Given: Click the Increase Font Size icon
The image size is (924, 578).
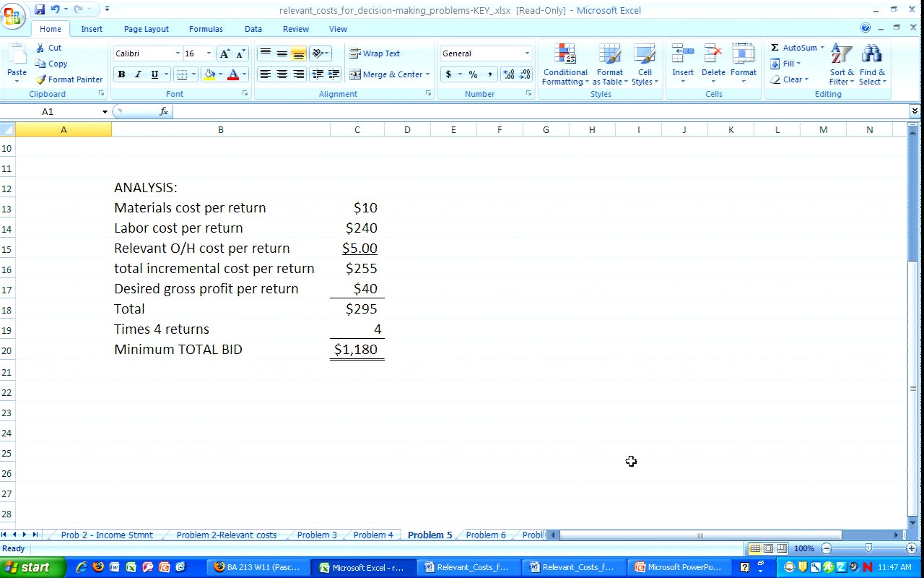Looking at the screenshot, I should 225,53.
